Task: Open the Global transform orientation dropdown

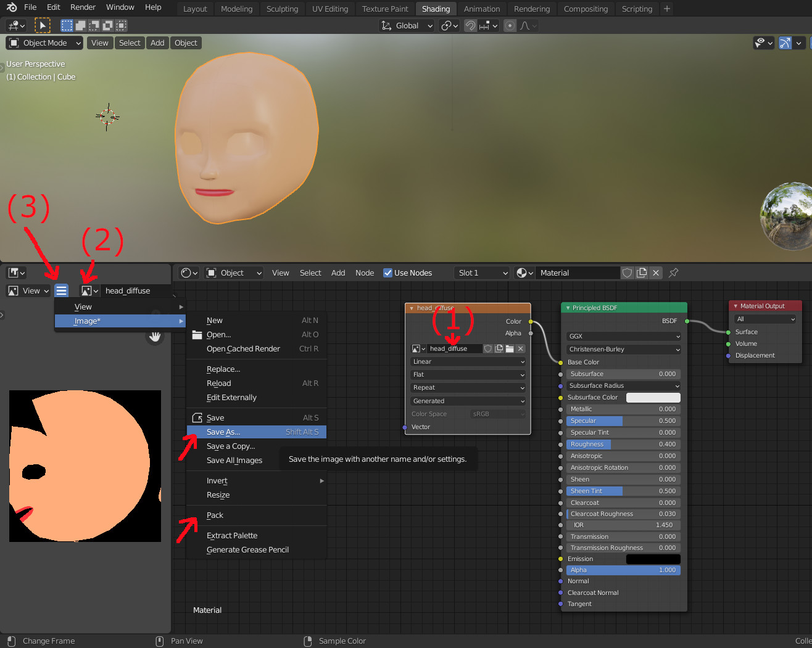Action: coord(406,25)
